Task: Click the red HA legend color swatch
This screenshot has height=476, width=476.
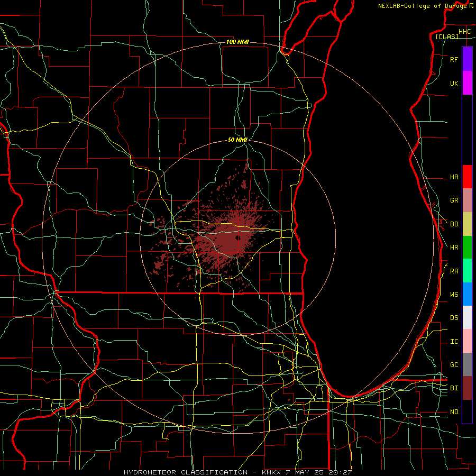Action: pos(467,177)
